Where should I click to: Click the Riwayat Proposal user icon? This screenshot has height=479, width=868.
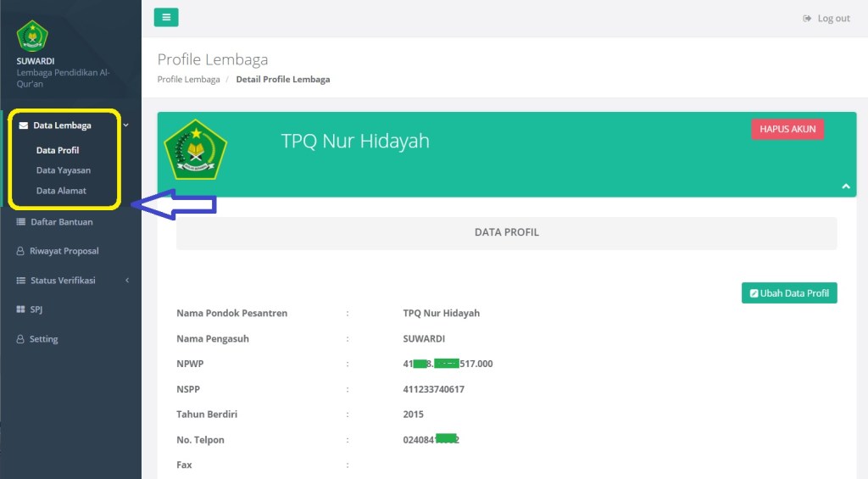21,251
